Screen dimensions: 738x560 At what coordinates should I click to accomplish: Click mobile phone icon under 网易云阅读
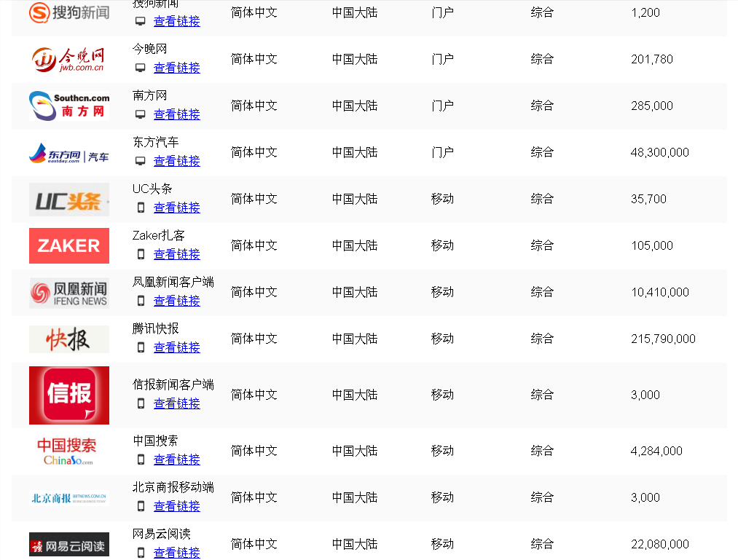pos(141,553)
